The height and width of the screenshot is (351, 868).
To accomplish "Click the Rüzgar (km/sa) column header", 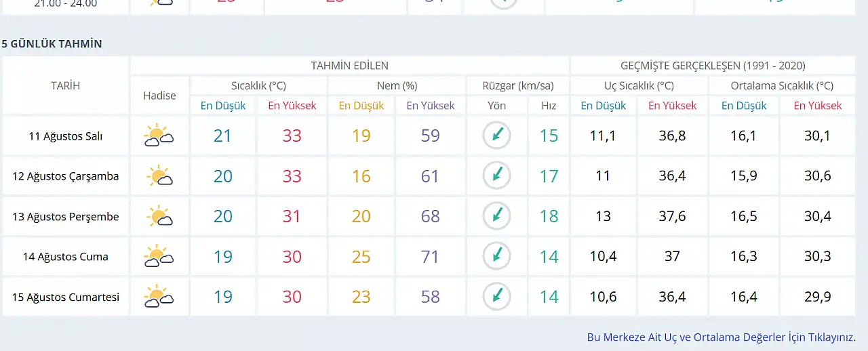I will pos(518,85).
